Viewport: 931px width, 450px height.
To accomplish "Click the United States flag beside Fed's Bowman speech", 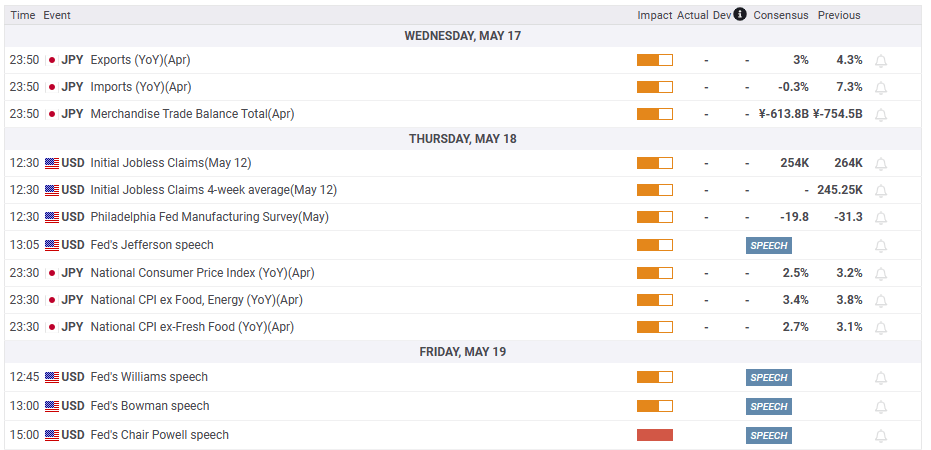I will pos(52,406).
